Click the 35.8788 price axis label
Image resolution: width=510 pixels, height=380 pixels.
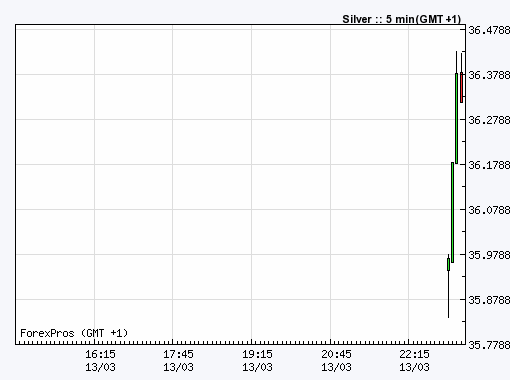(489, 300)
